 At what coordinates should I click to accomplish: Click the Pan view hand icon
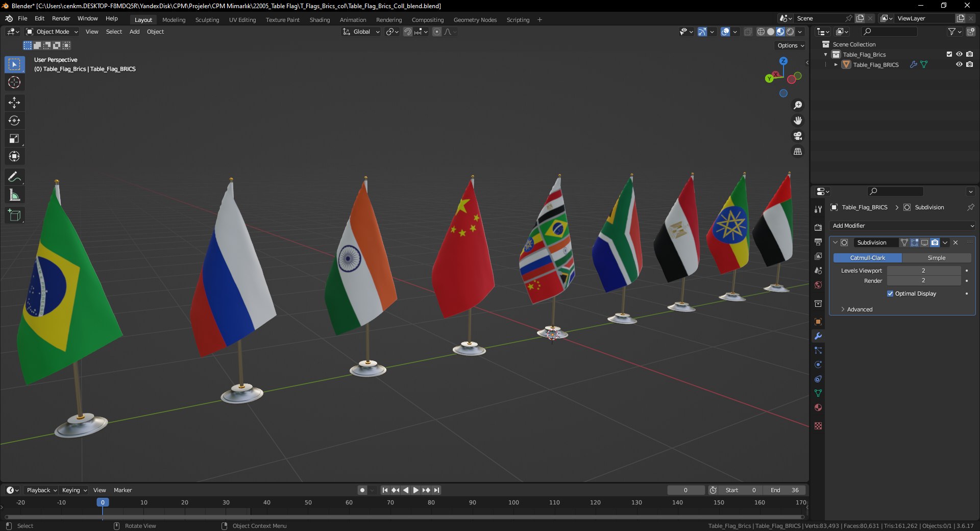pos(798,120)
